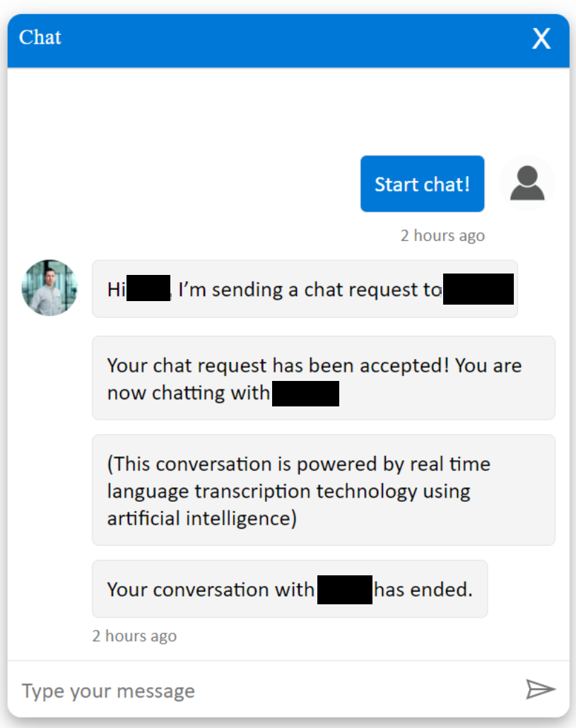576x728 pixels.
Task: Click the redacted name after "chat request to"
Action: (478, 290)
